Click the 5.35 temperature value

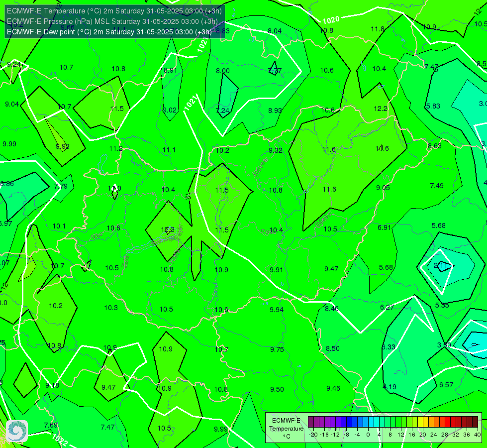pyautogui.click(x=442, y=305)
